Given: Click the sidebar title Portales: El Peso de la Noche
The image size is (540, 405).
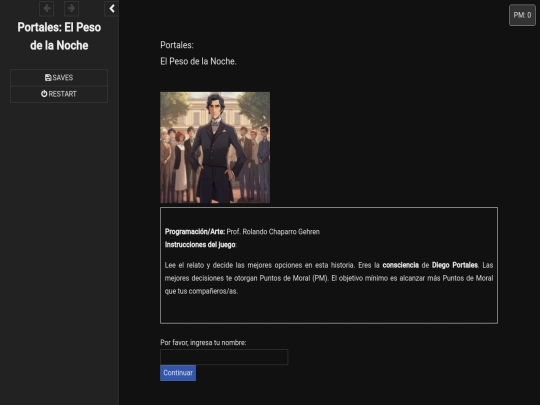Looking at the screenshot, I should pos(59,36).
